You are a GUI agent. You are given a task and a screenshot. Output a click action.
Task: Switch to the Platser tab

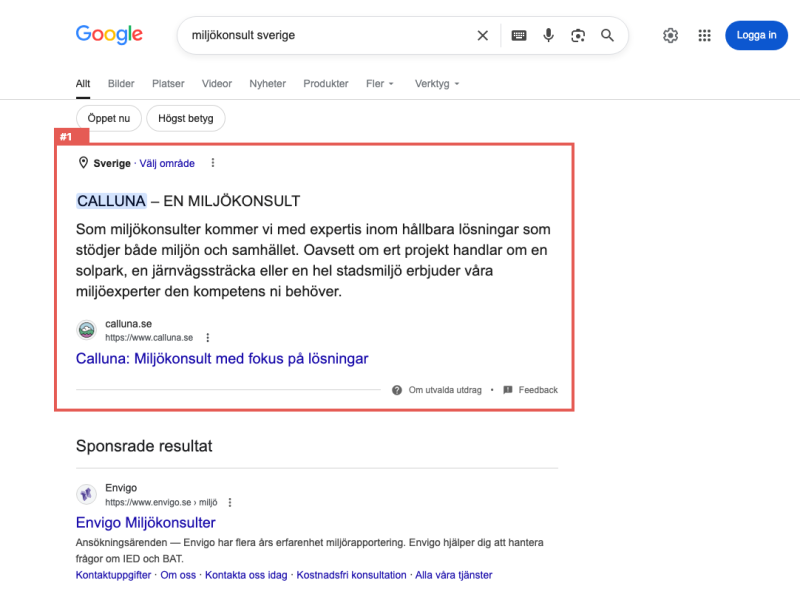click(168, 84)
